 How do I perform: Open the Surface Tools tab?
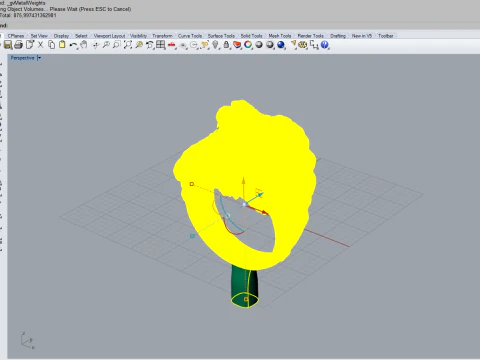(221, 36)
